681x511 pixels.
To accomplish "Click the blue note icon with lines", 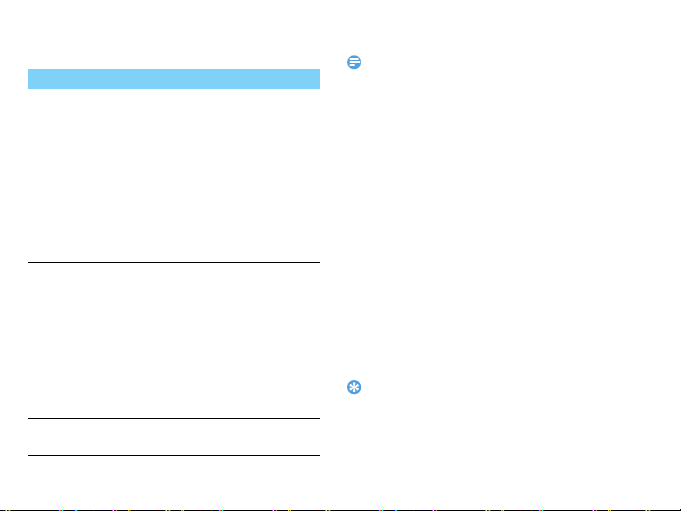I will coord(354,62).
